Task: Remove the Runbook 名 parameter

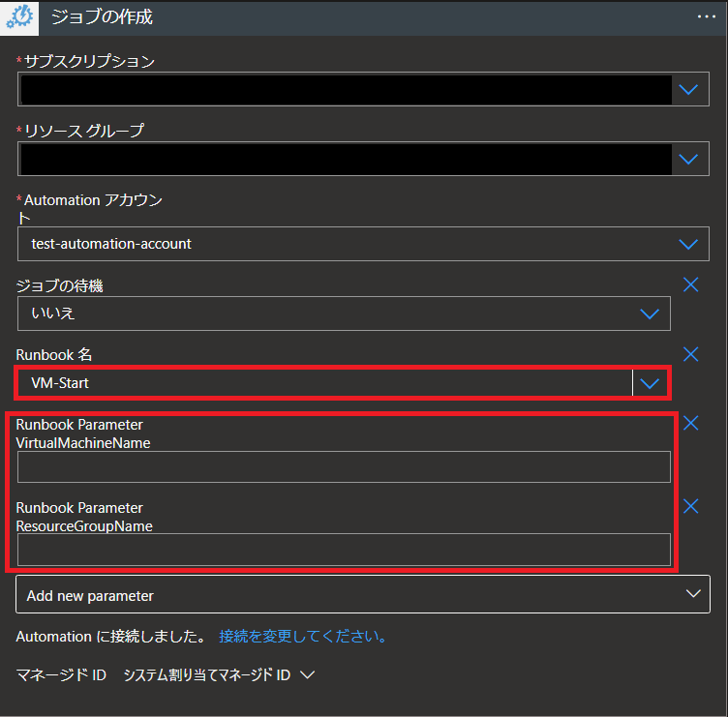Action: (x=690, y=354)
